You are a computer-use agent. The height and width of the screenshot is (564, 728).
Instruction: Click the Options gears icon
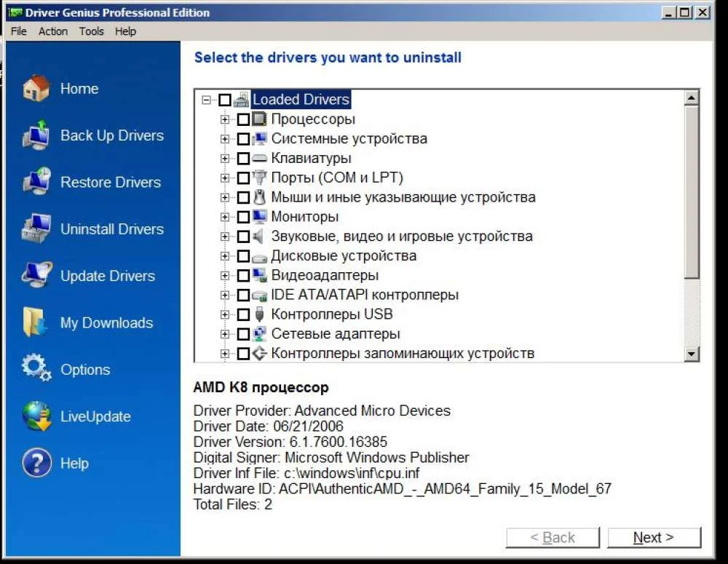[36, 368]
